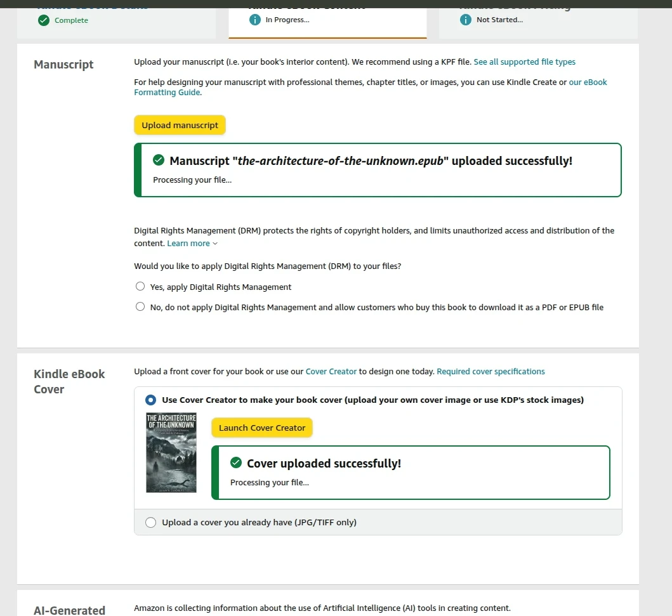Click the green check icon in the manuscript uploaded banner
This screenshot has height=616, width=672.
(x=159, y=161)
